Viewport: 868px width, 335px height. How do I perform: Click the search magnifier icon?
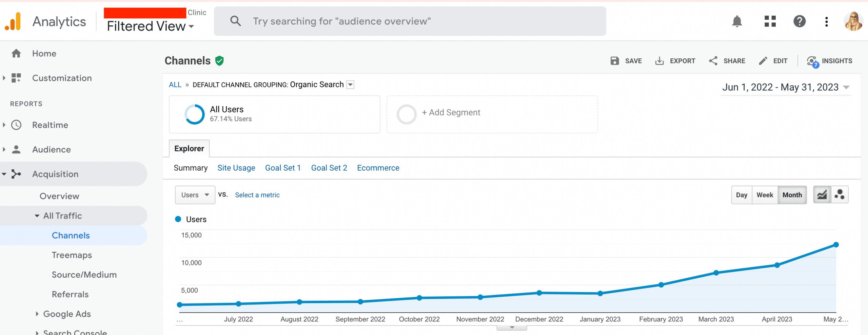click(x=235, y=21)
